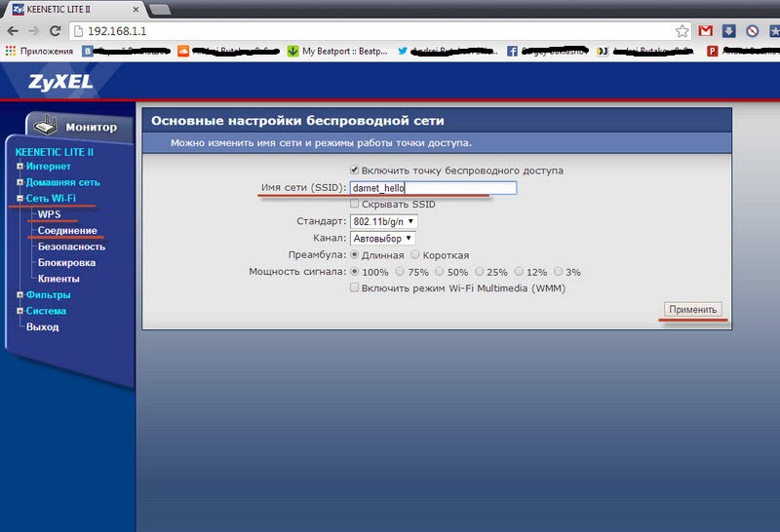This screenshot has height=532, width=780.
Task: Enable Wi-Fi Multimedia (WMM) checkbox
Action: [x=355, y=288]
